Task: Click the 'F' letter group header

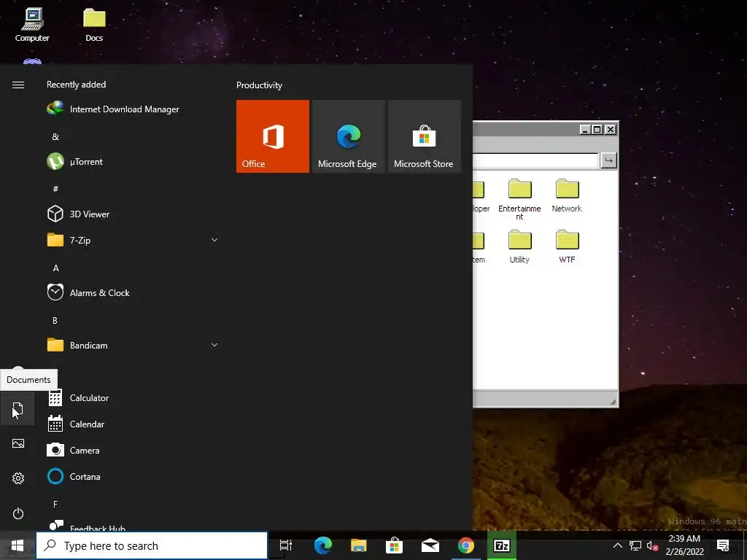Action: click(x=55, y=504)
